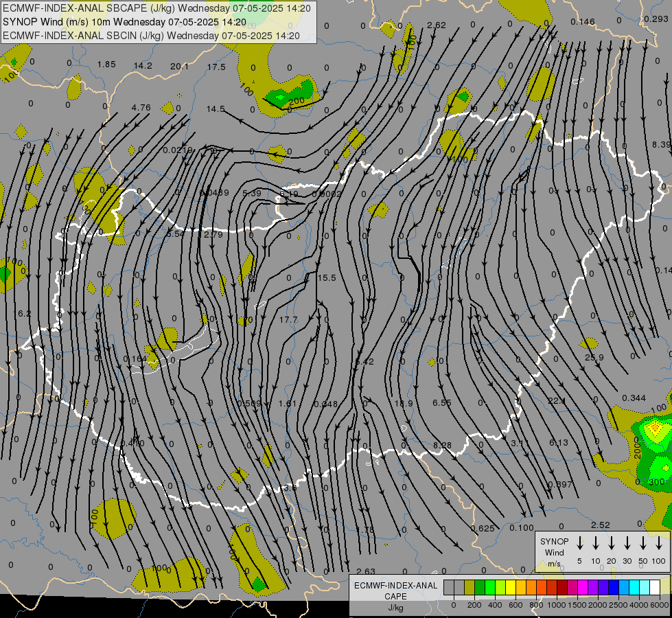The image size is (672, 618).
Task: Click the 'ECMWF-INDEX-ANAL CAPE J/kg' legend label
Action: click(395, 596)
